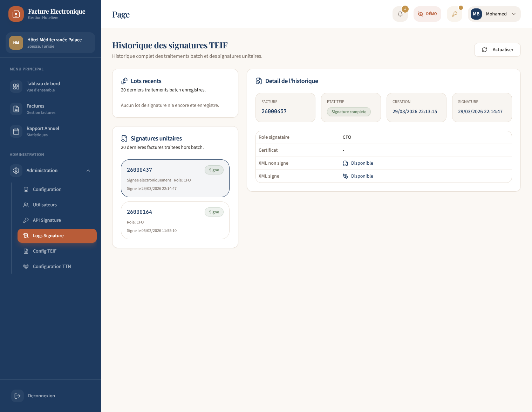
Task: Click the key icon in header
Action: (454, 14)
